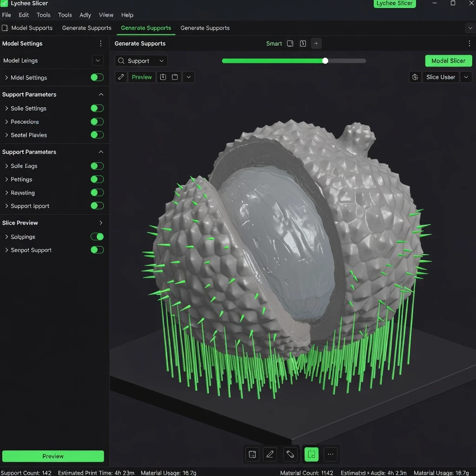This screenshot has width=476, height=476.
Task: Open the Model Settings three-dot menu
Action: point(101,44)
